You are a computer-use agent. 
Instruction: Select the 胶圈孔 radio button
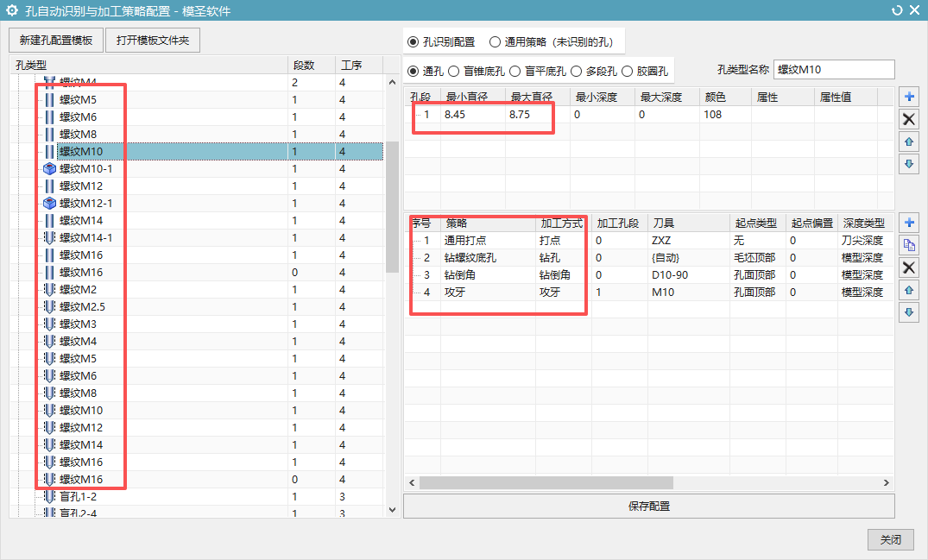628,71
